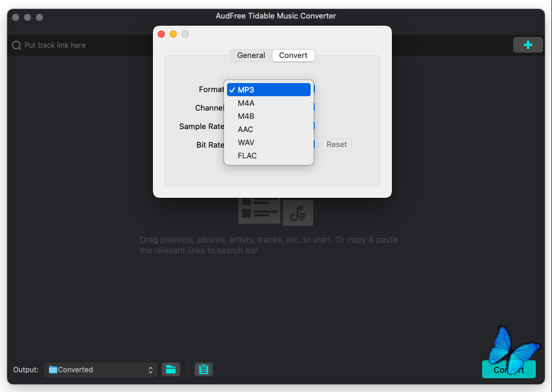Minimize the preferences dialog with yellow button
This screenshot has height=392, width=552.
[x=173, y=34]
